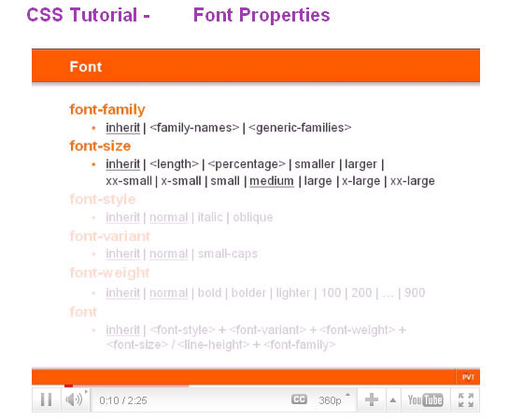Viewport: 523px width, 420px height.
Task: Click 'inherit' under font-family
Action: pos(122,128)
